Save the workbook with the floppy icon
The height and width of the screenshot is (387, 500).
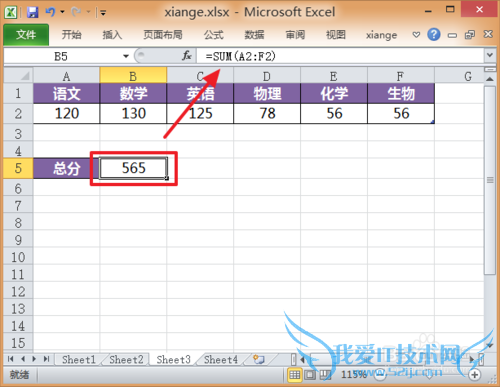coord(32,12)
